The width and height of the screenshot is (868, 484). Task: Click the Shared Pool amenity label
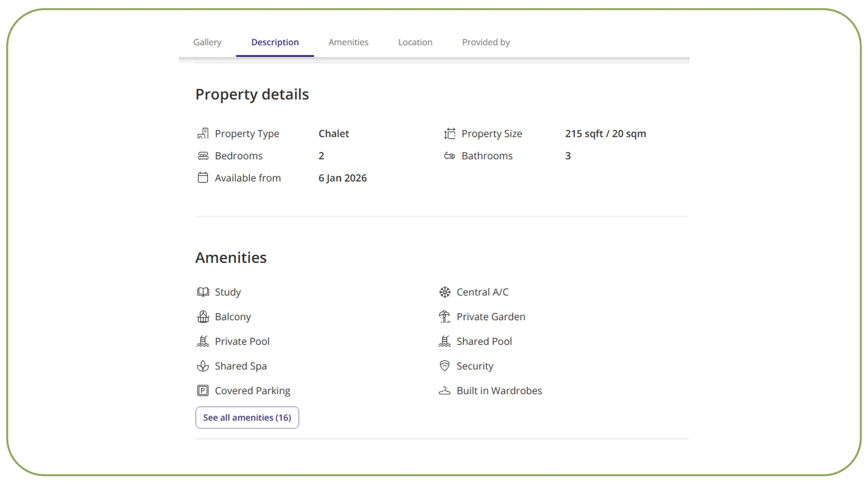click(484, 341)
